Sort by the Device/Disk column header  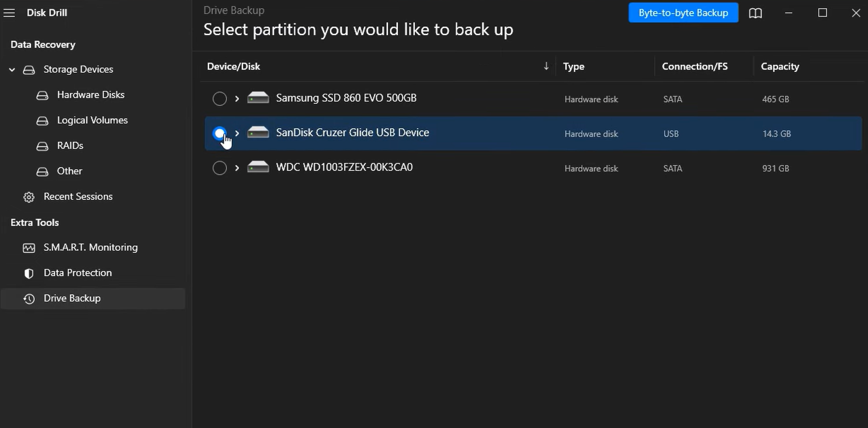(234, 67)
